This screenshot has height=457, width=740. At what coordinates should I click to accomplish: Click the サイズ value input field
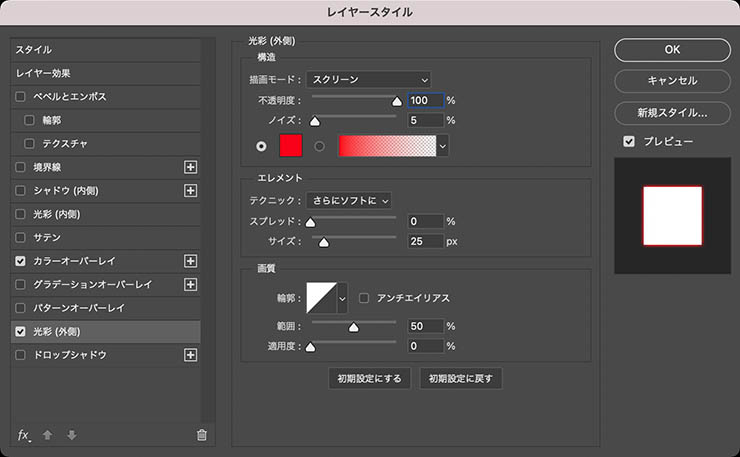pos(425,241)
